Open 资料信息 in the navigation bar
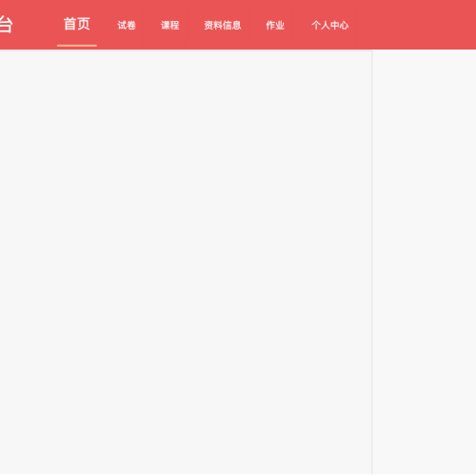The height and width of the screenshot is (476, 476). coord(222,25)
